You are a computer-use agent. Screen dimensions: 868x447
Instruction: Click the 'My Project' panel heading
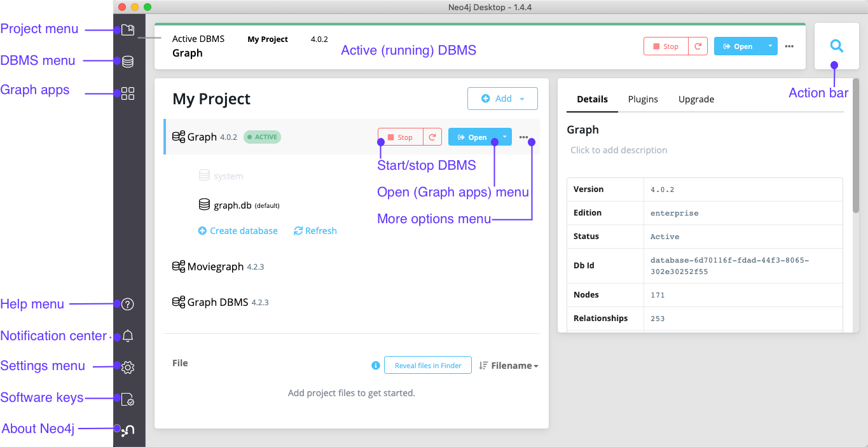coord(212,99)
